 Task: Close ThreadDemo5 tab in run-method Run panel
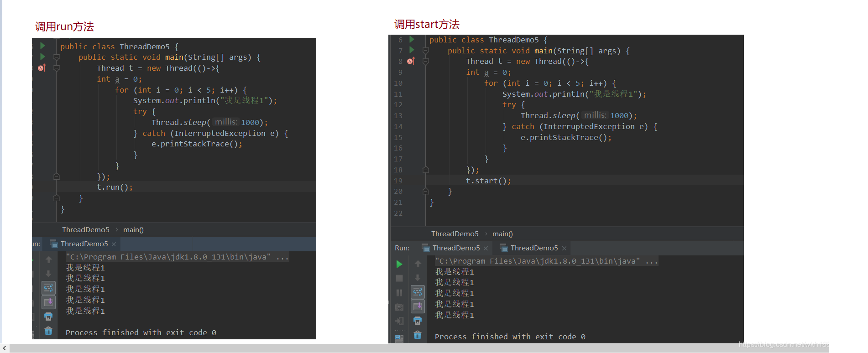[x=114, y=244]
